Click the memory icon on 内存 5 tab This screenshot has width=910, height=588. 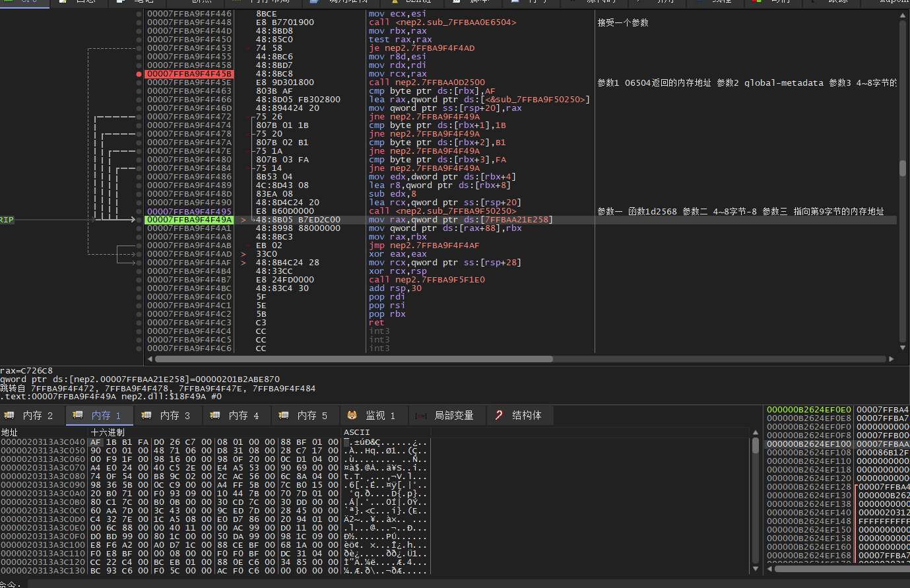[x=284, y=415]
